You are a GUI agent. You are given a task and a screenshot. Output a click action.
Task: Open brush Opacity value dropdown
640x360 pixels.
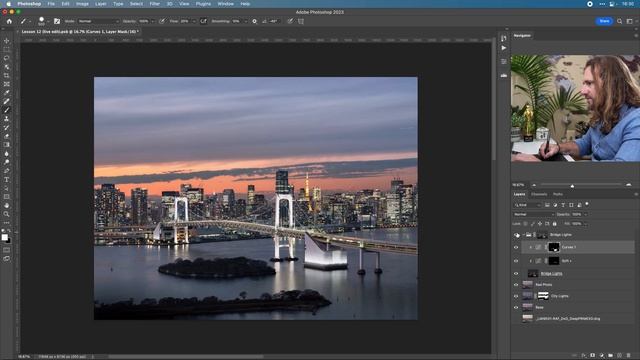[x=153, y=21]
